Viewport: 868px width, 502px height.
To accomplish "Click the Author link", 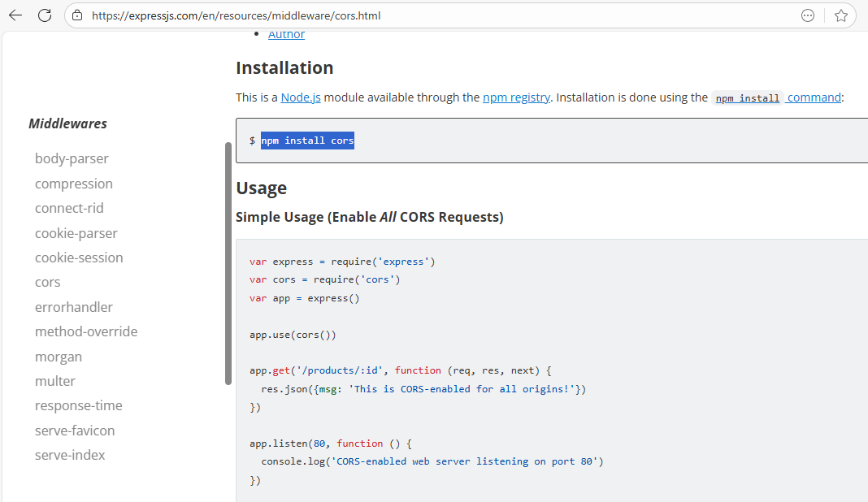I will (x=286, y=34).
